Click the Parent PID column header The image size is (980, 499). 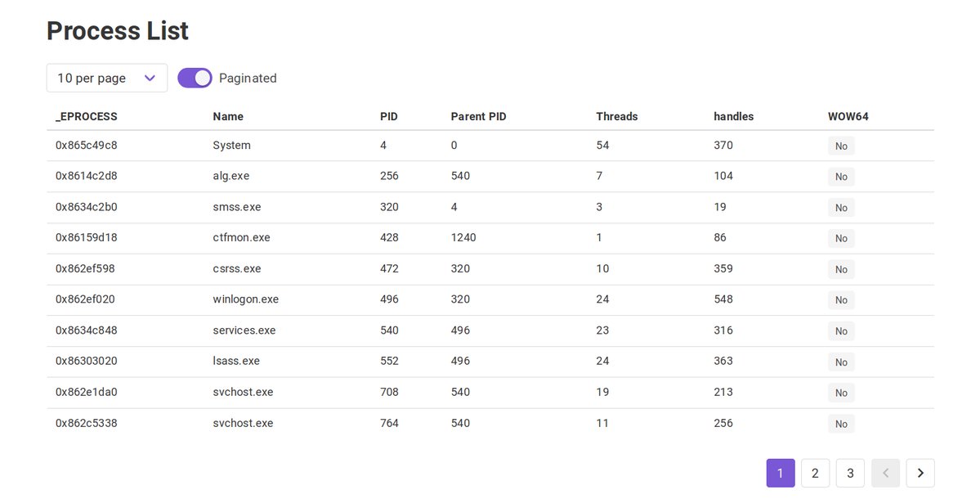[478, 116]
